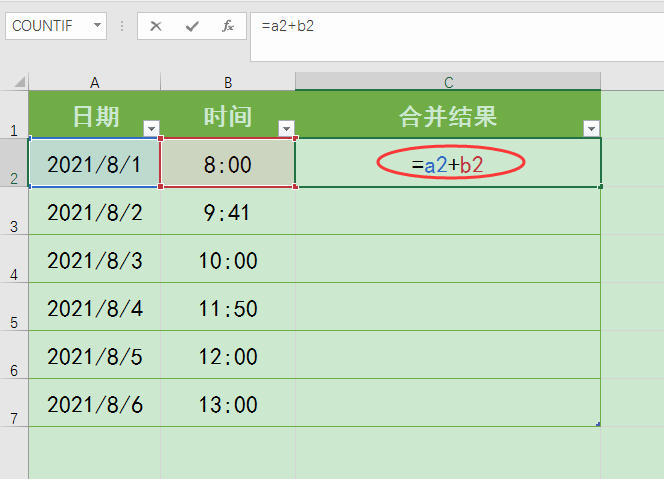Click the 日期 header cell

pos(94,114)
